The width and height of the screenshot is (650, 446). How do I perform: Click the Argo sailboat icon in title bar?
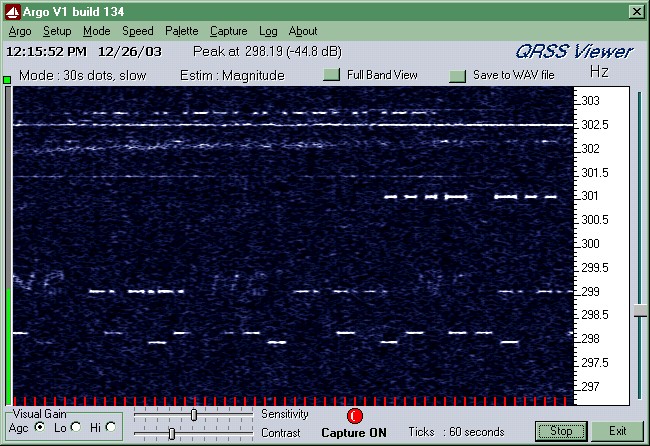pyautogui.click(x=11, y=11)
